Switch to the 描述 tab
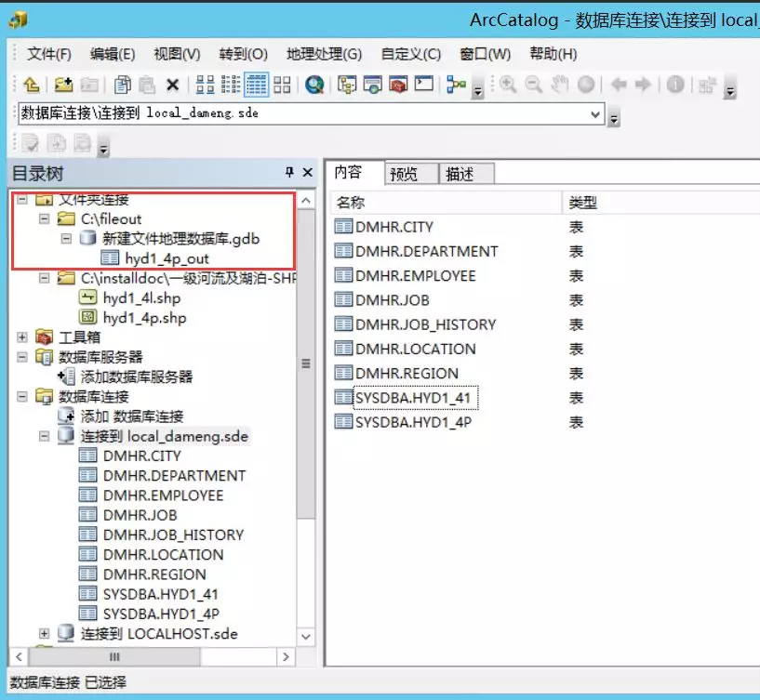The width and height of the screenshot is (760, 700). (x=466, y=174)
